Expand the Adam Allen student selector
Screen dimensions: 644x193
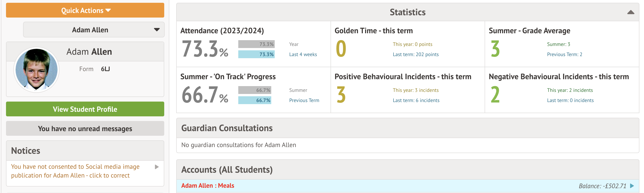click(x=93, y=30)
